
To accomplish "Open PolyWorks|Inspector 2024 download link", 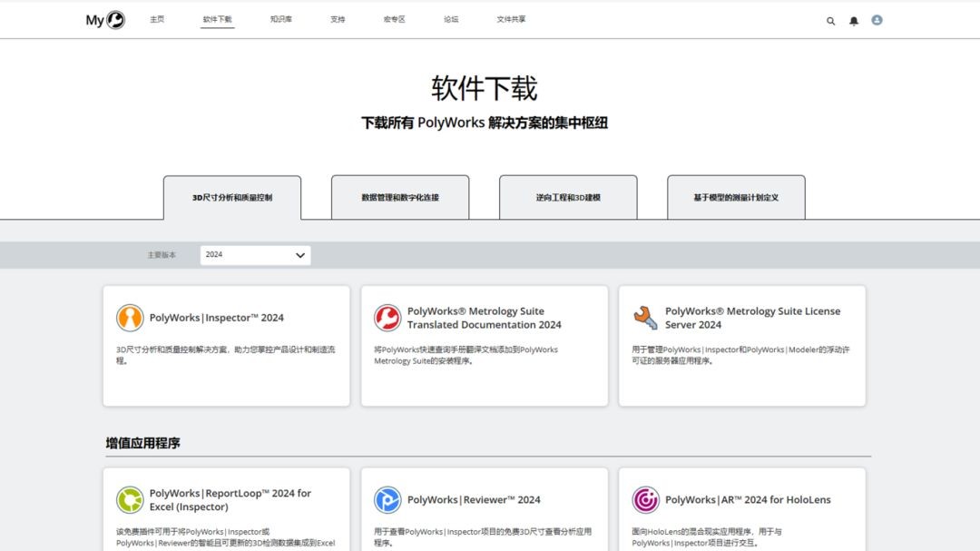I will tap(216, 318).
